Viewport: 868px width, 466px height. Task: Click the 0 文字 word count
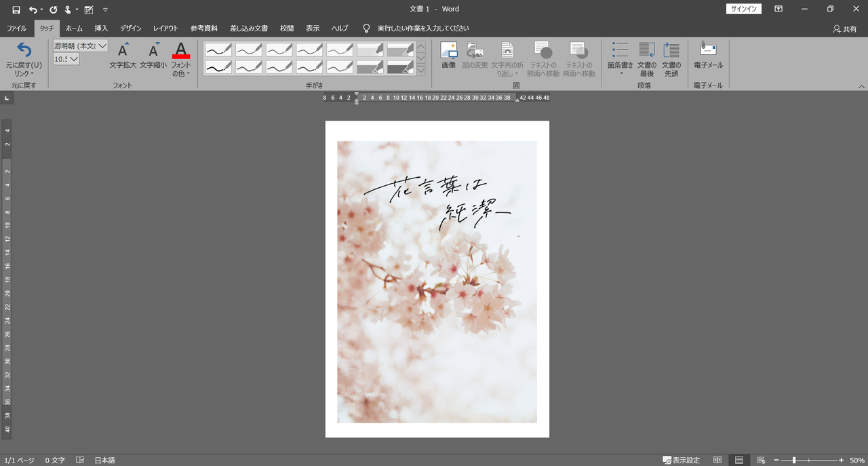[55, 460]
